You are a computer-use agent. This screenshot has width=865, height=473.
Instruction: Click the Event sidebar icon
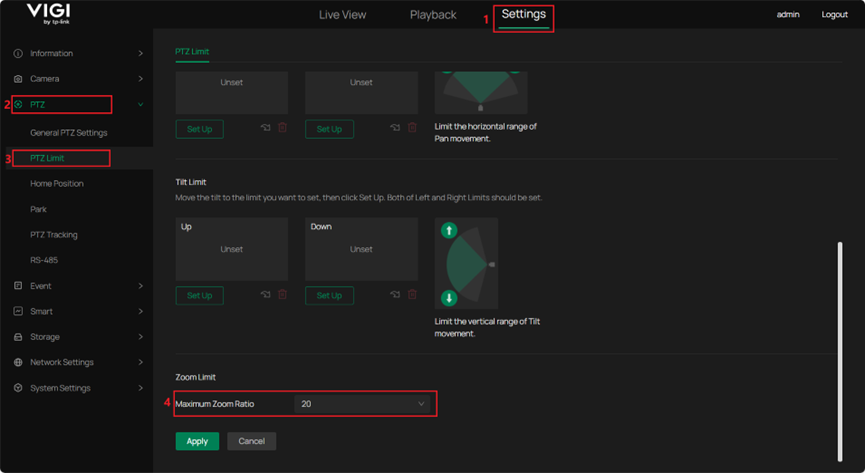point(18,286)
